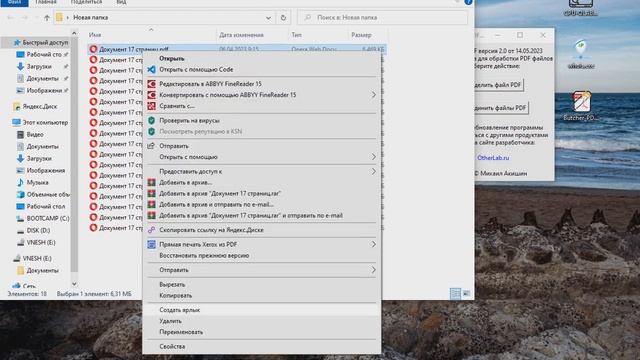Switch Explorer to large icons view in status bar
Screen dimensions: 640x360
pos(467,293)
